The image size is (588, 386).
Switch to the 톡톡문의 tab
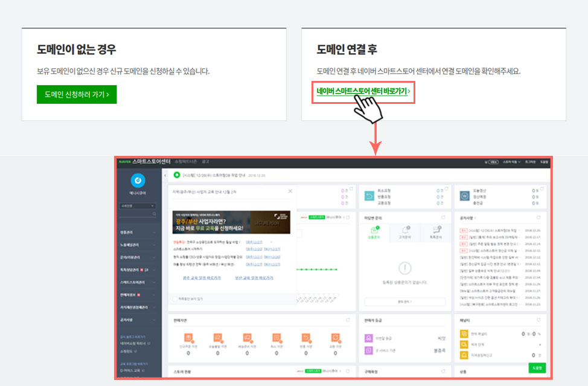tap(435, 233)
